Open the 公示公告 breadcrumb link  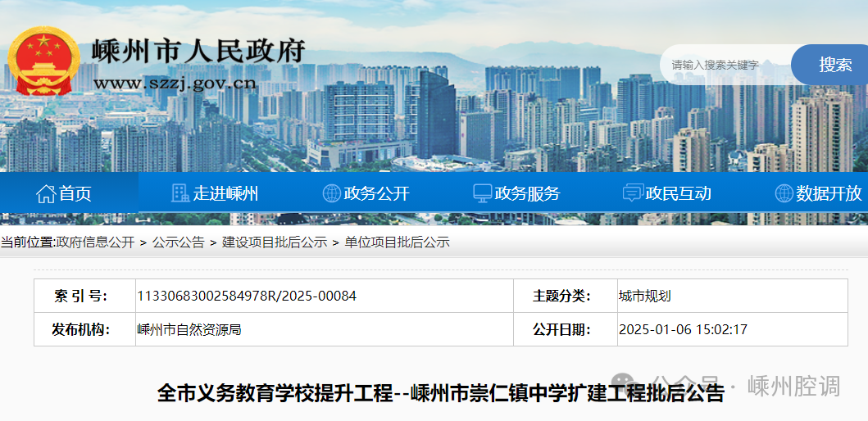point(178,242)
